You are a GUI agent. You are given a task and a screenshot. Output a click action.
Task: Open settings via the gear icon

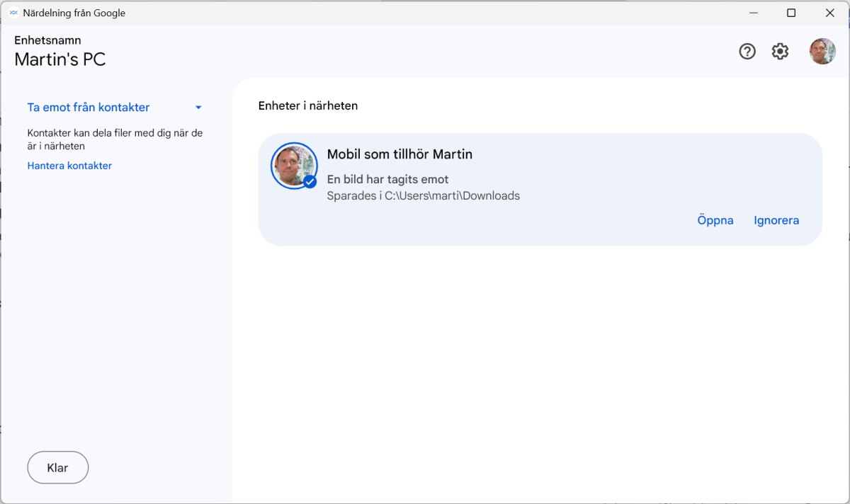(x=780, y=51)
